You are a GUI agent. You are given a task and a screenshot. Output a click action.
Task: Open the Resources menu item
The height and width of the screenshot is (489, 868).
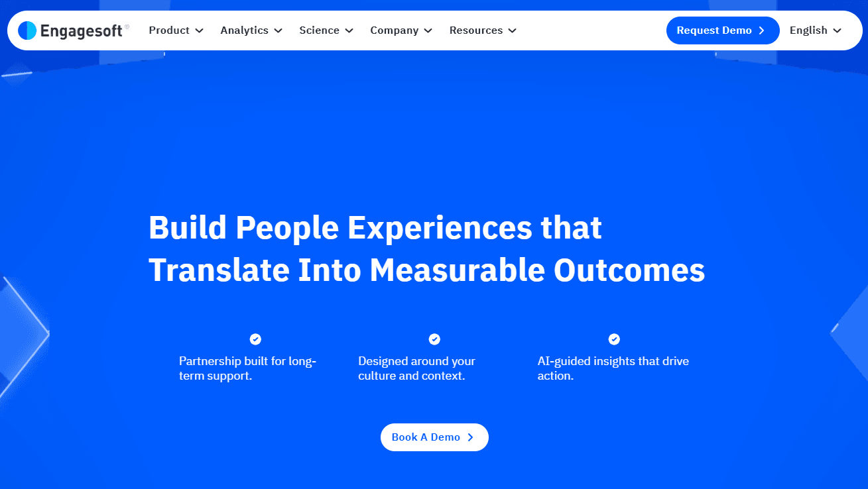click(483, 30)
